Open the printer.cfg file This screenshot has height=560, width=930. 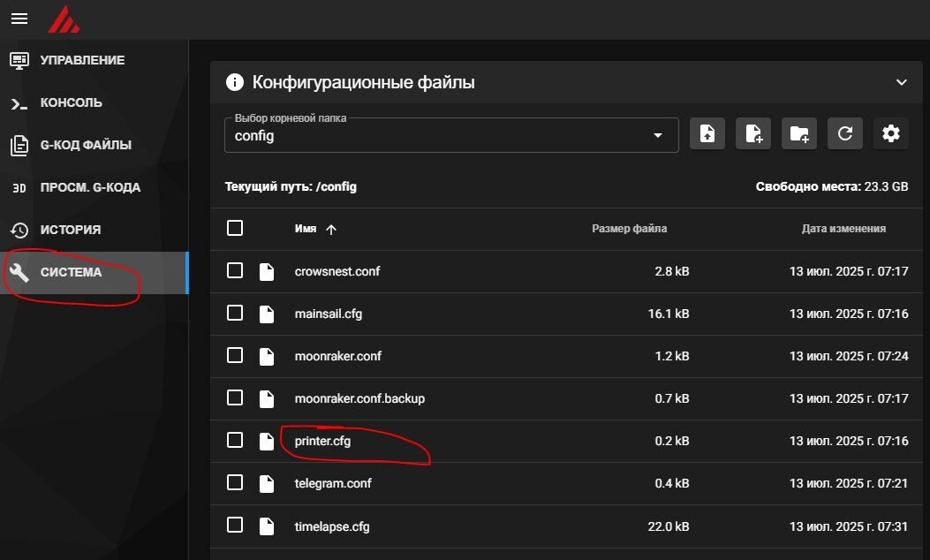point(322,441)
